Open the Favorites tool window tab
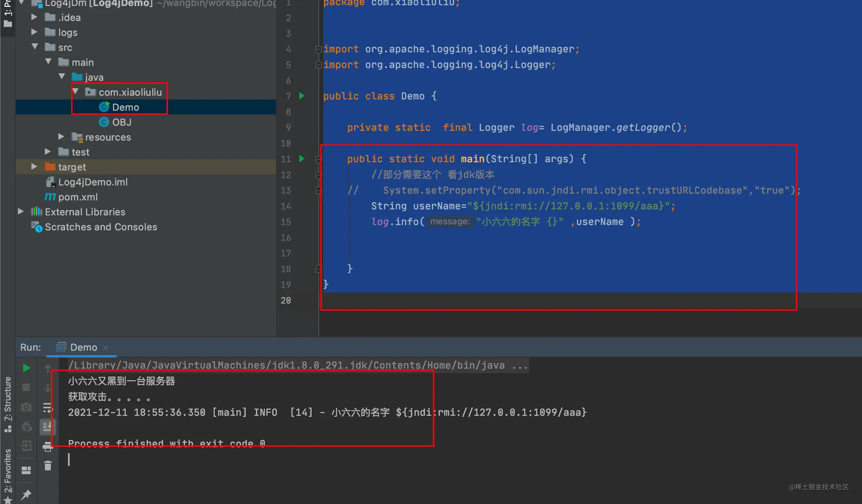 (x=8, y=476)
